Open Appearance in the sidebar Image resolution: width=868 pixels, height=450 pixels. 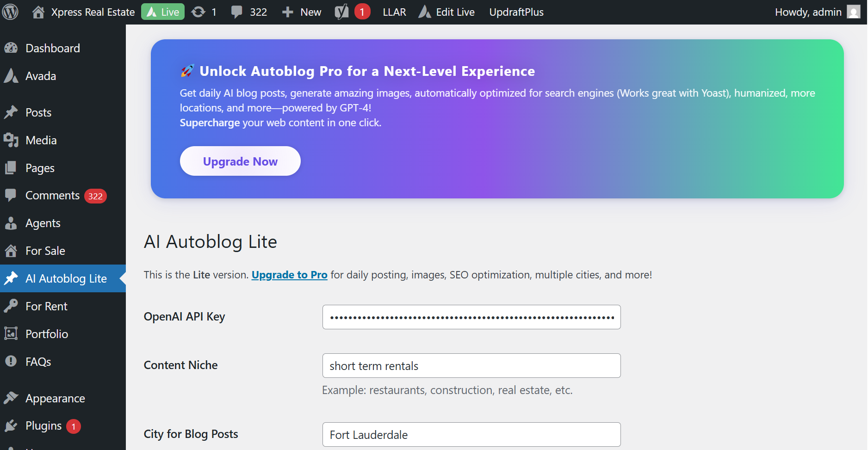click(x=55, y=398)
